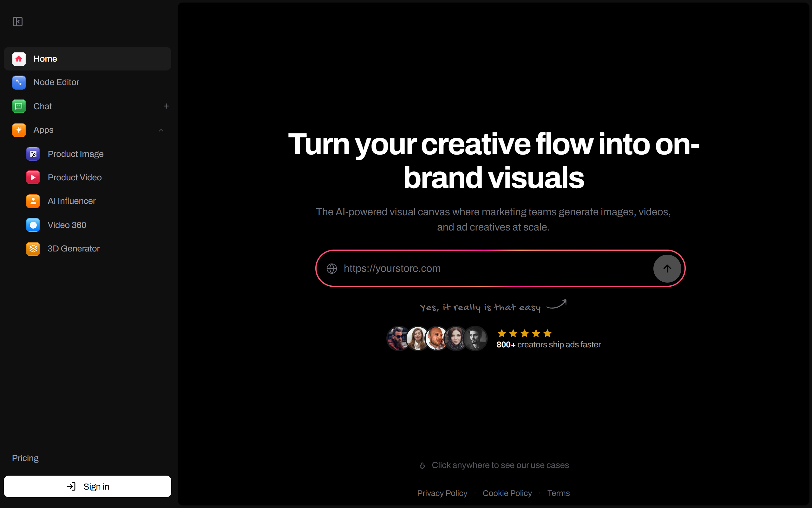Start a new chat with plus icon
The height and width of the screenshot is (508, 812).
(x=166, y=106)
